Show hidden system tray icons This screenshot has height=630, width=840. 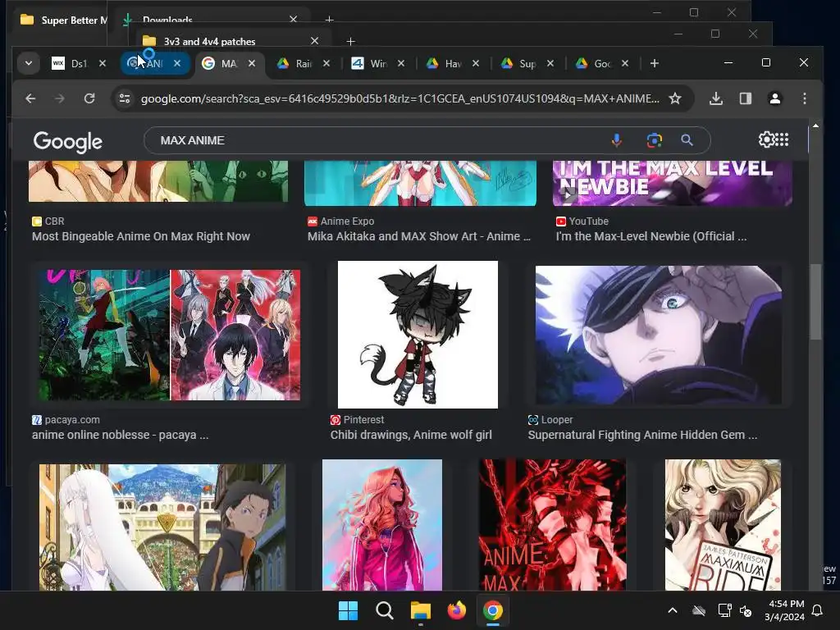coord(673,610)
